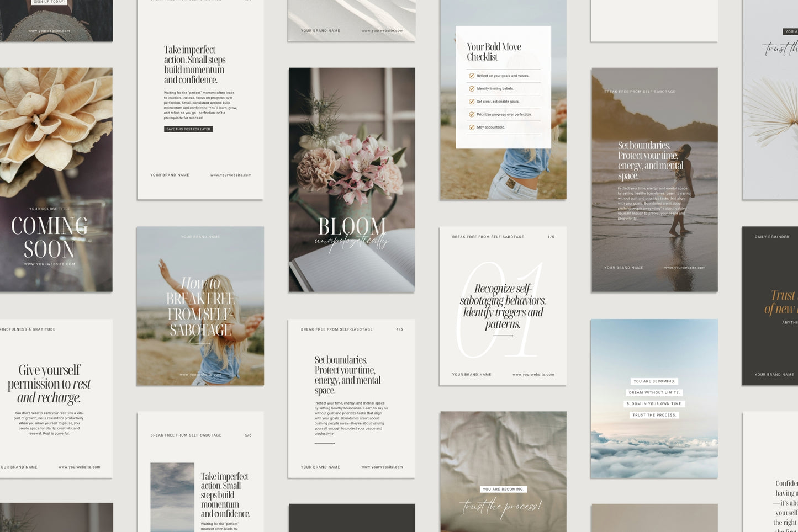Screen dimensions: 798x532
Task: Tick the 'Identify limiting beliefs' checkbox
Action: pyautogui.click(x=472, y=88)
